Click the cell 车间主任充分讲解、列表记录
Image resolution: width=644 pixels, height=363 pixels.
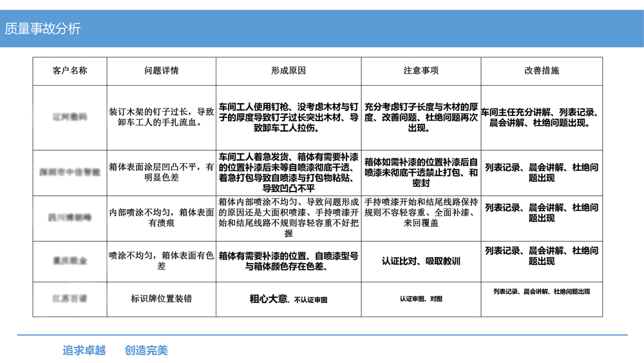point(542,117)
